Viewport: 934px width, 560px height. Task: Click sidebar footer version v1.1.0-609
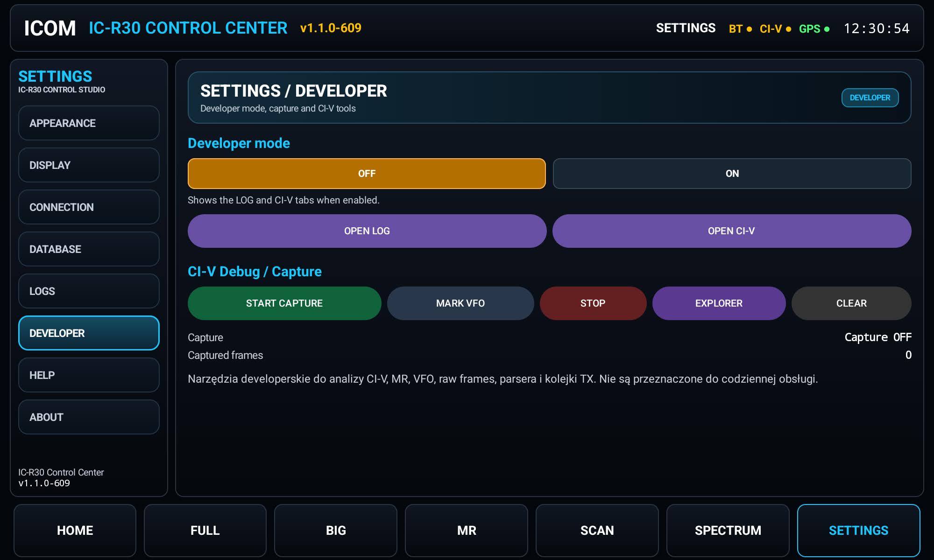coord(44,483)
